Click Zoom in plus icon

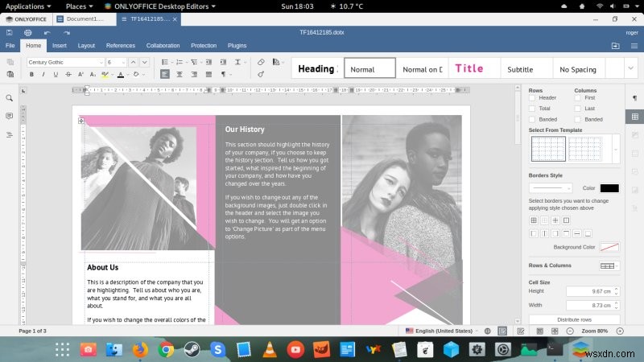(620, 331)
